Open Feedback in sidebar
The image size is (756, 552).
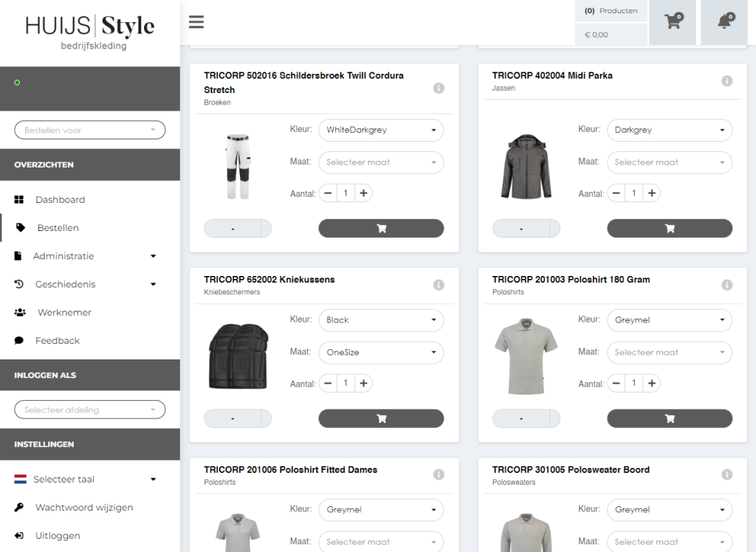coord(58,341)
